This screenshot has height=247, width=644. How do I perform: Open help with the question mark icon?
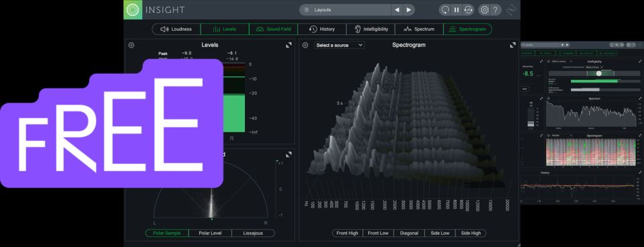(496, 10)
